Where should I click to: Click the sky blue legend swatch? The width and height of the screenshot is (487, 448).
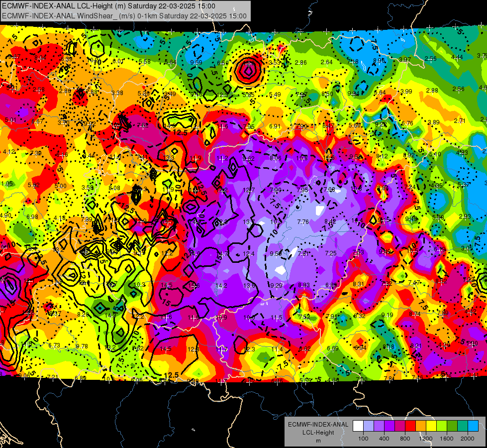[473, 426]
